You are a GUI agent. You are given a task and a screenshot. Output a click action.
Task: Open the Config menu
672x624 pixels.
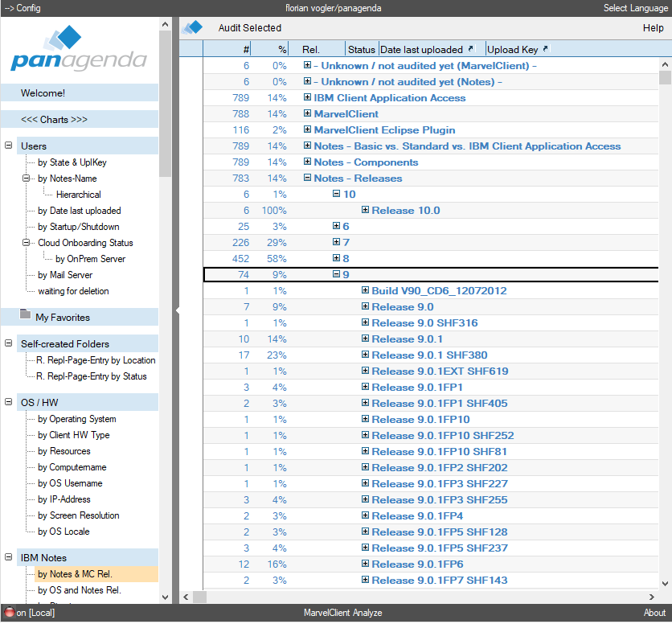(x=23, y=8)
